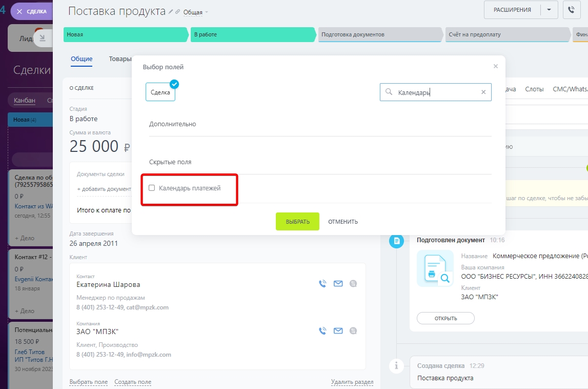Call Екатерина Шарова via phone icon

(322, 283)
